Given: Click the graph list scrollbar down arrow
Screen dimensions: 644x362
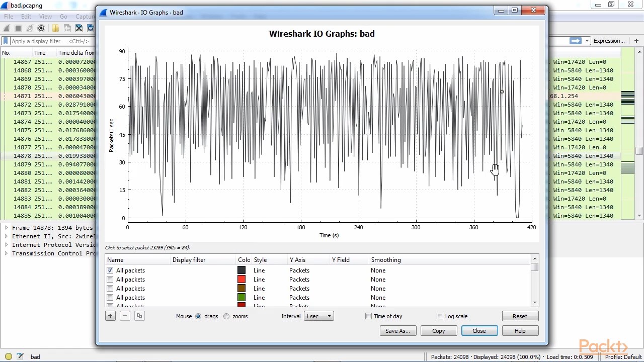Looking at the screenshot, I should 534,303.
